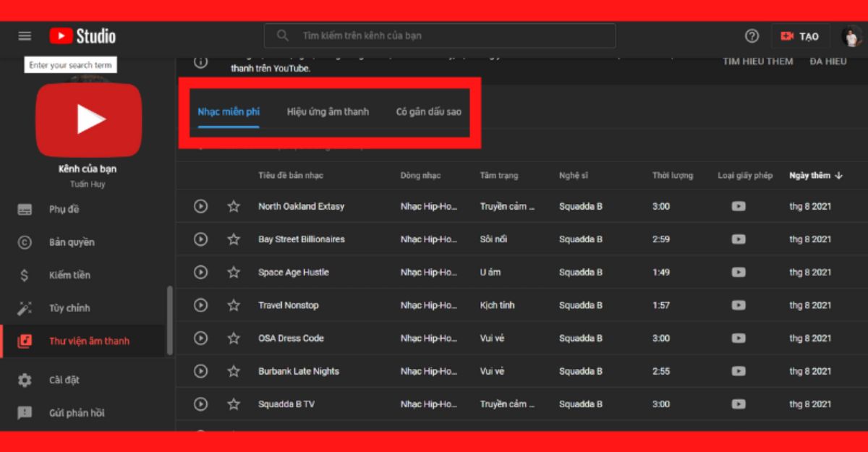Click the track title OSA Dress Code

point(292,338)
